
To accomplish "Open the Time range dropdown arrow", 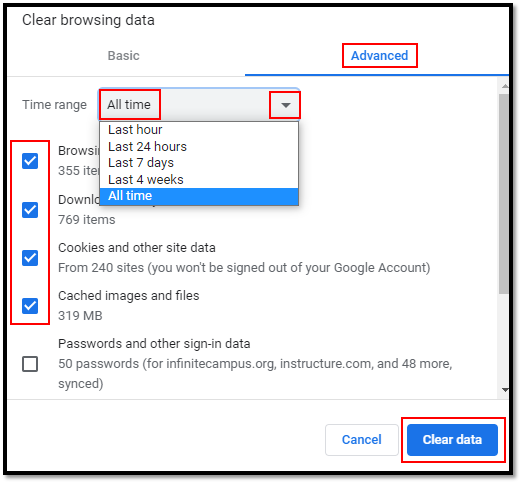I will [285, 105].
